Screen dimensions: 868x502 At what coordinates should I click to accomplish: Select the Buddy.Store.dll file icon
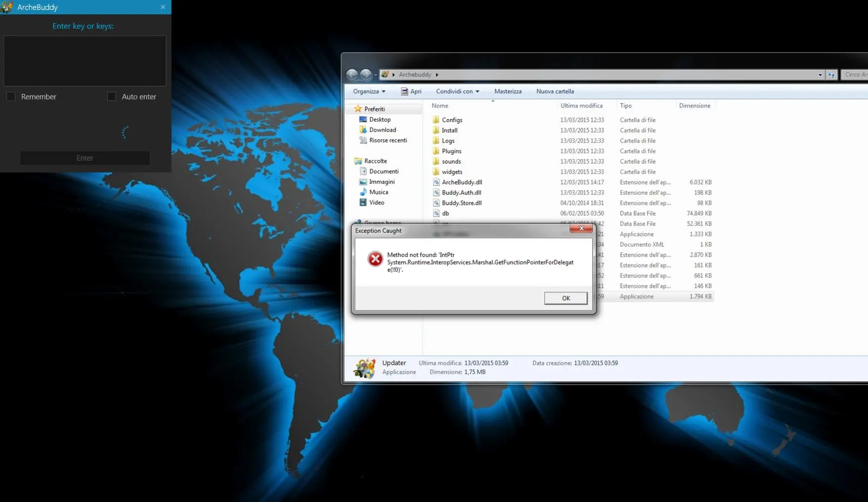point(436,203)
